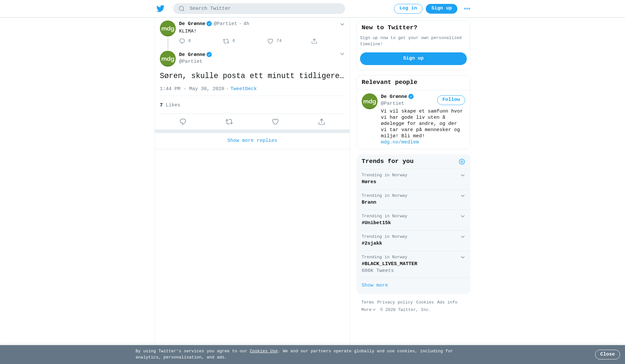Like the main Søren tweet

[275, 122]
